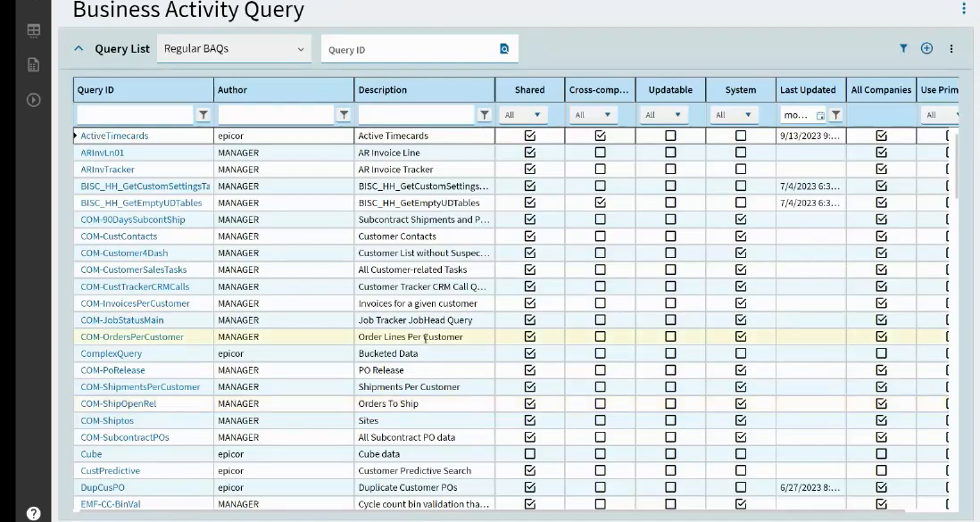Collapse the Query List panel
This screenshot has height=522, width=980.
[79, 48]
